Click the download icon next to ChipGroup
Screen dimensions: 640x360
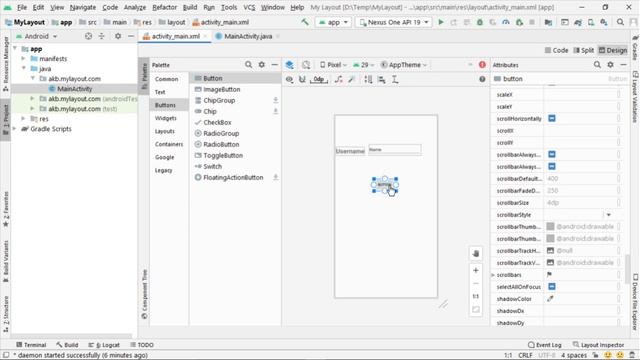click(276, 100)
